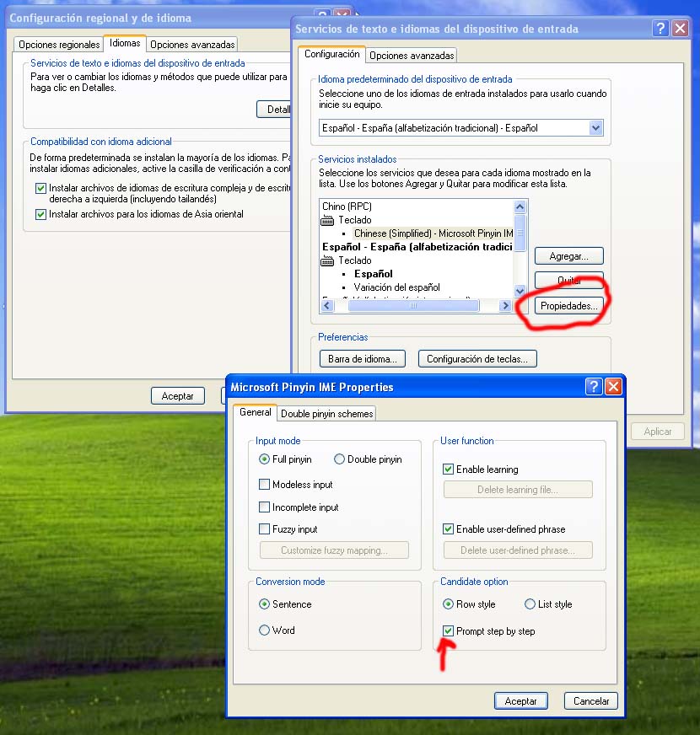
Task: Click the keyboard icon under Español - España
Action: (x=327, y=260)
